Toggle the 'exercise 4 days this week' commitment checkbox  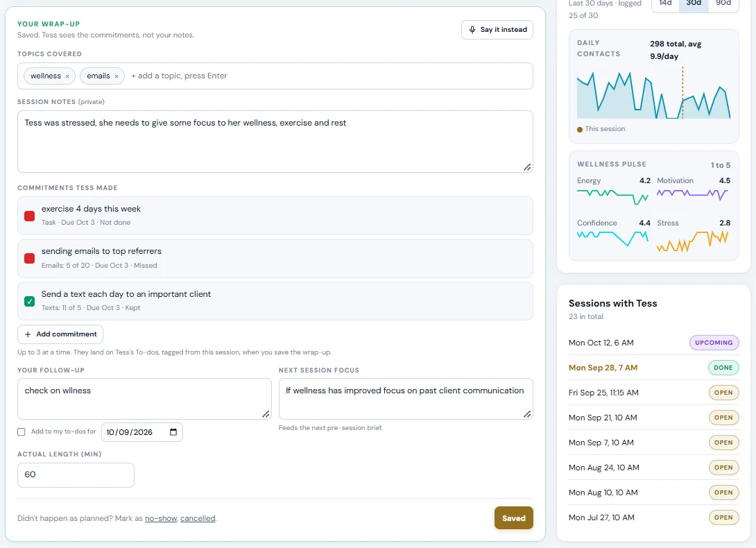(x=29, y=216)
